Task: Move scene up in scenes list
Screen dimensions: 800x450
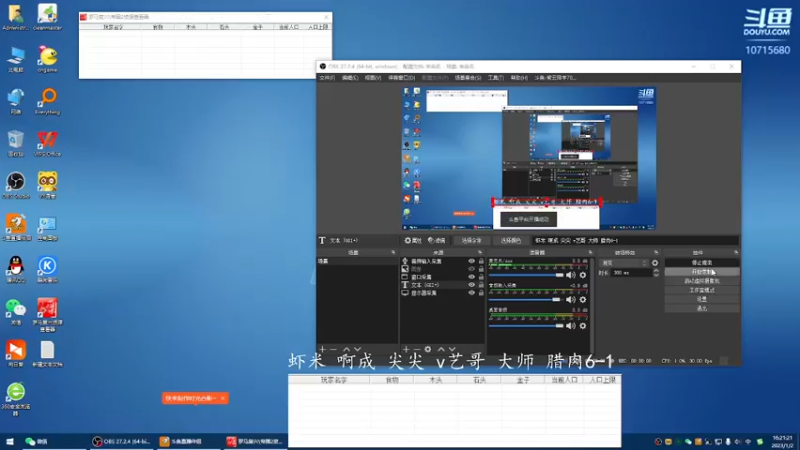Action: [346, 349]
